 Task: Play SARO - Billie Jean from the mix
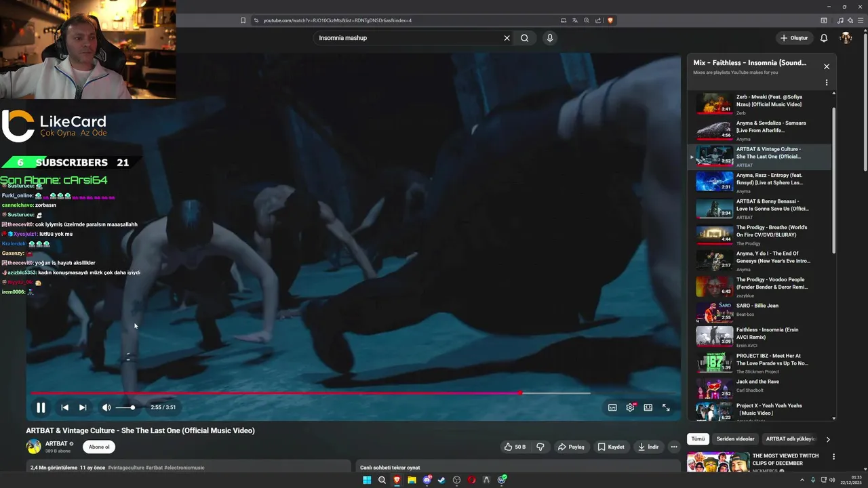(x=759, y=313)
